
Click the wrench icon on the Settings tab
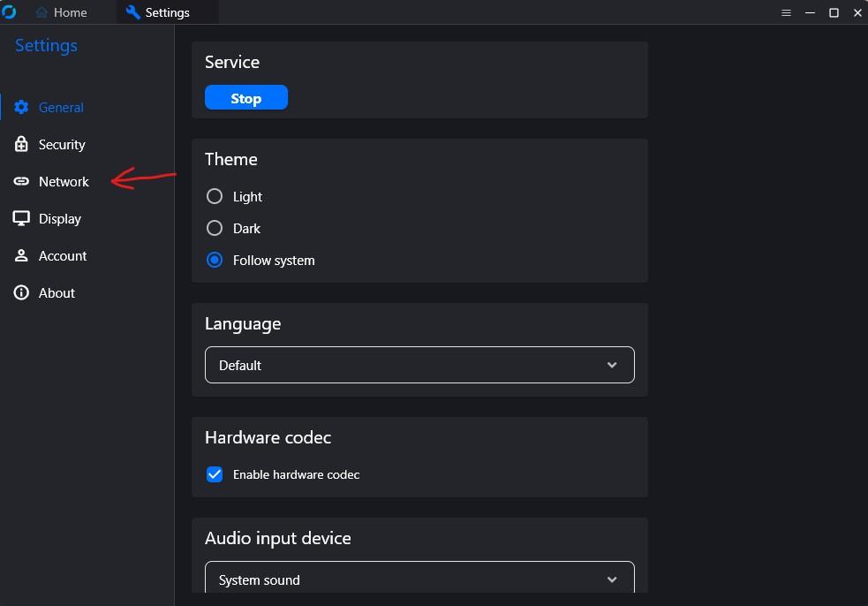tap(132, 12)
